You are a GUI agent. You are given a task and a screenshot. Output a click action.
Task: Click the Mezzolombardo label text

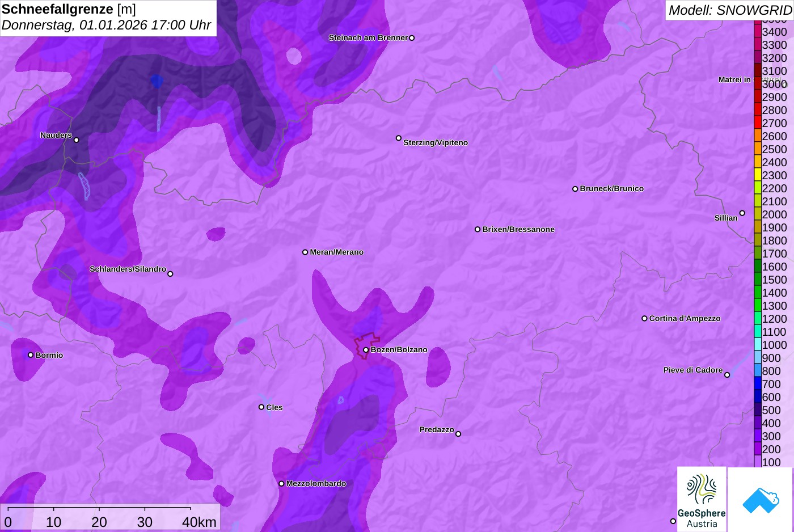click(x=316, y=484)
